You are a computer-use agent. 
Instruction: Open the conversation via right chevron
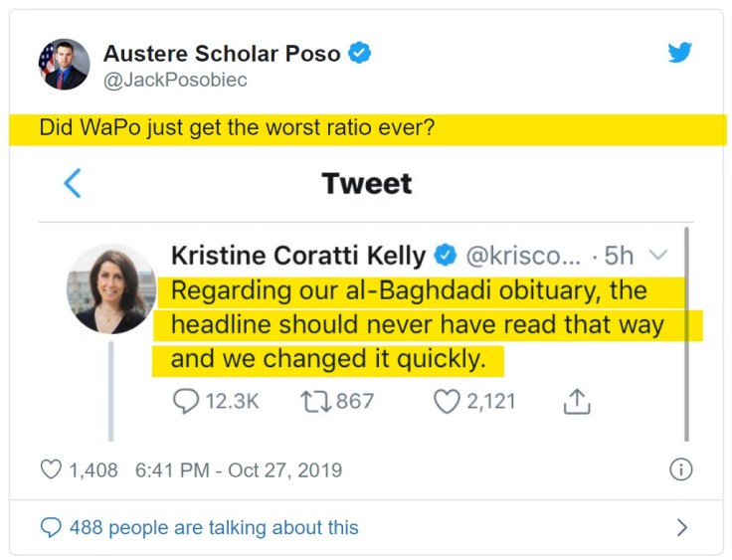[681, 527]
